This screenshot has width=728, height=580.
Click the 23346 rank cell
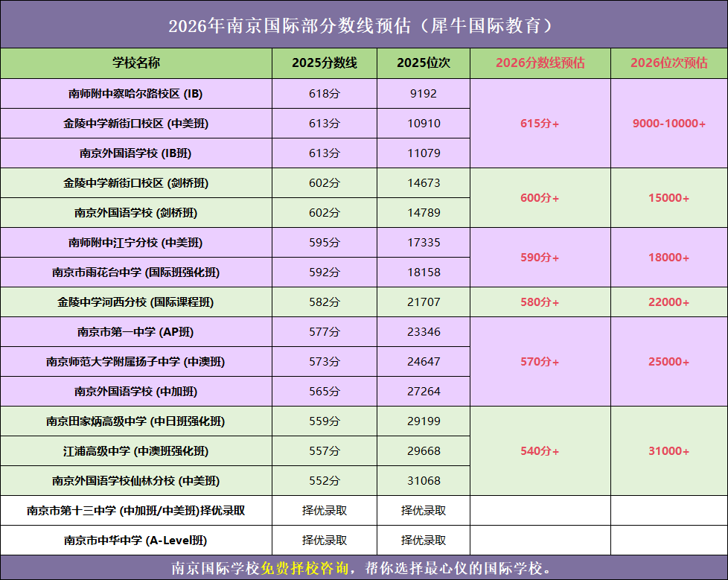[x=424, y=331]
